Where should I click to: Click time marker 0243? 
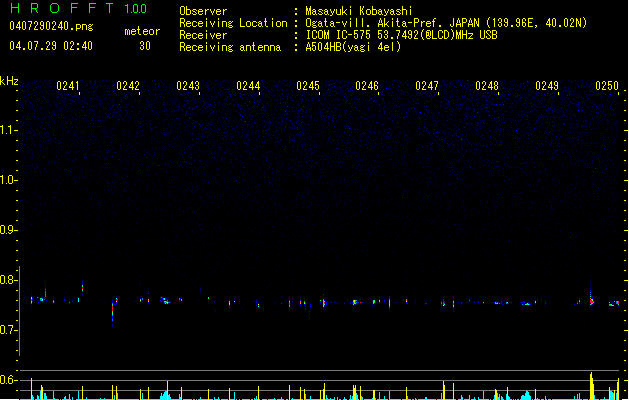coord(188,86)
